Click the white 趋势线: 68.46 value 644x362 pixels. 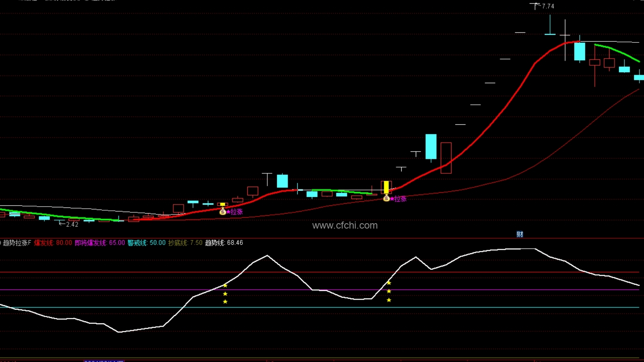tap(224, 243)
